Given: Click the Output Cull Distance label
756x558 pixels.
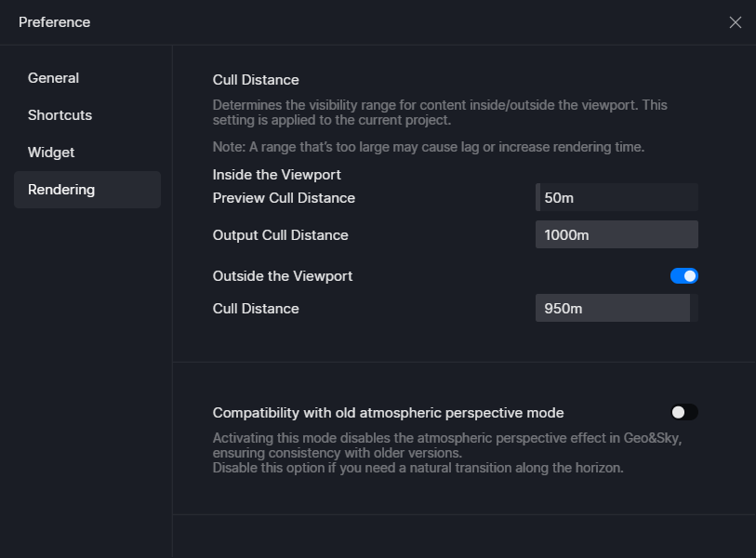Looking at the screenshot, I should (280, 235).
